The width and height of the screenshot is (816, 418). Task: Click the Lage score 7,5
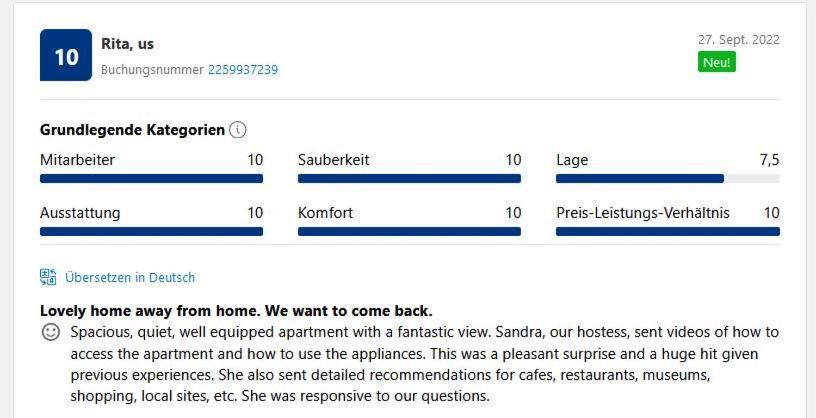click(x=769, y=160)
